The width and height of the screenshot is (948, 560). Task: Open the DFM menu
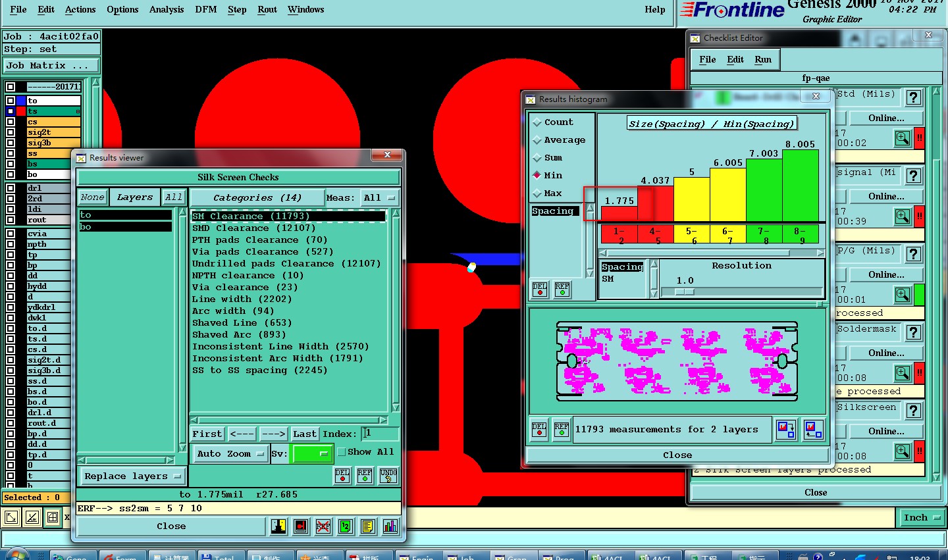(x=206, y=10)
